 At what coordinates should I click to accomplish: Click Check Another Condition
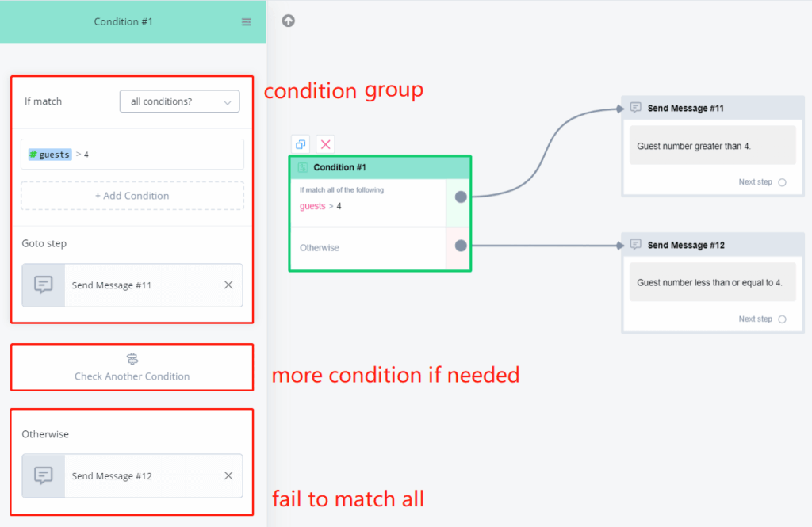coord(132,368)
